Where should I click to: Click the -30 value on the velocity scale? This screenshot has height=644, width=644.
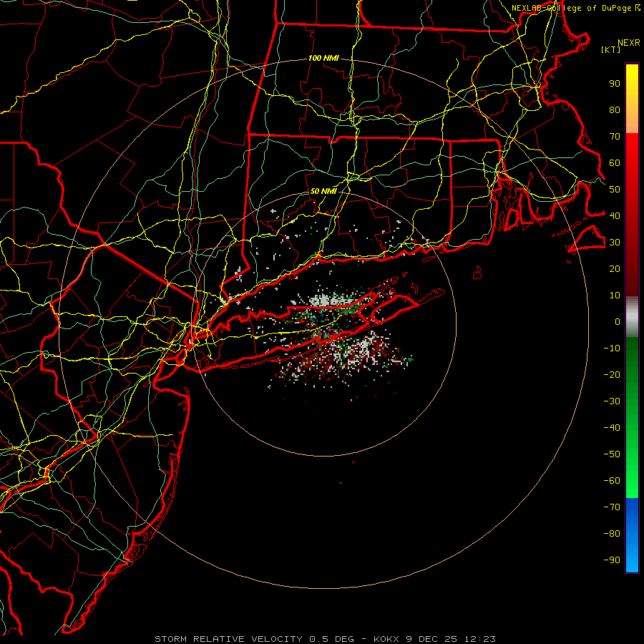tap(612, 401)
